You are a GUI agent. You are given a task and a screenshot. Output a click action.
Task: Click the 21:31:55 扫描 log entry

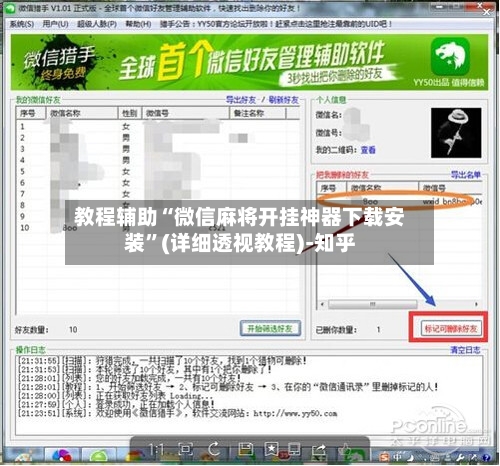click(x=162, y=361)
